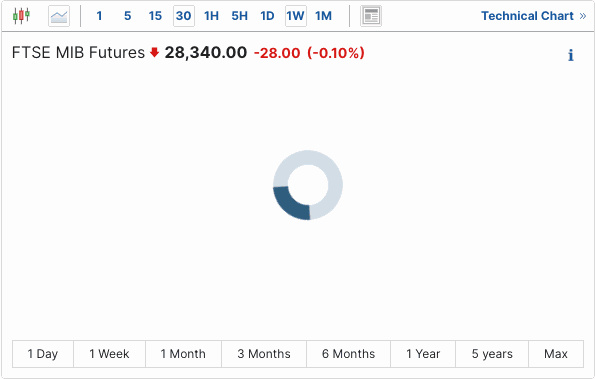Select the 5 minute interval

[x=128, y=16]
